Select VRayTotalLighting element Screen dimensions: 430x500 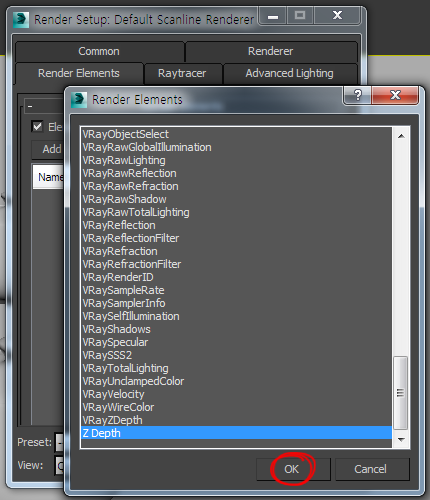[x=236, y=368]
